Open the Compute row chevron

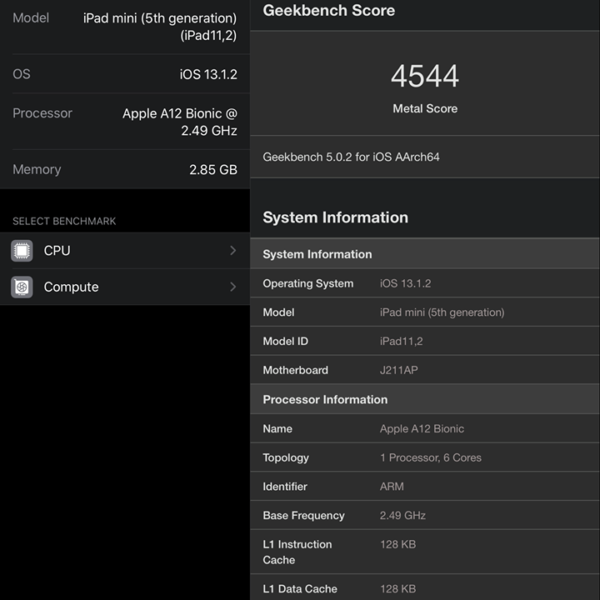(233, 287)
